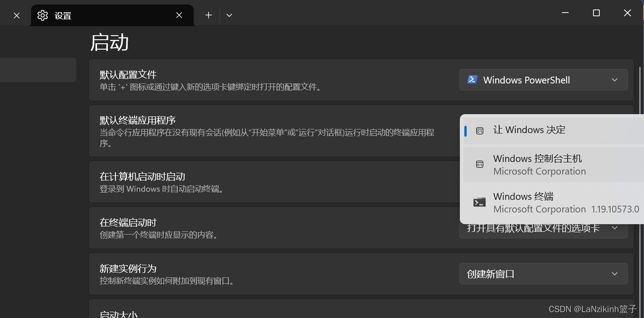This screenshot has width=644, height=318.
Task: Choose Windows 终端 option
Action: tap(554, 203)
